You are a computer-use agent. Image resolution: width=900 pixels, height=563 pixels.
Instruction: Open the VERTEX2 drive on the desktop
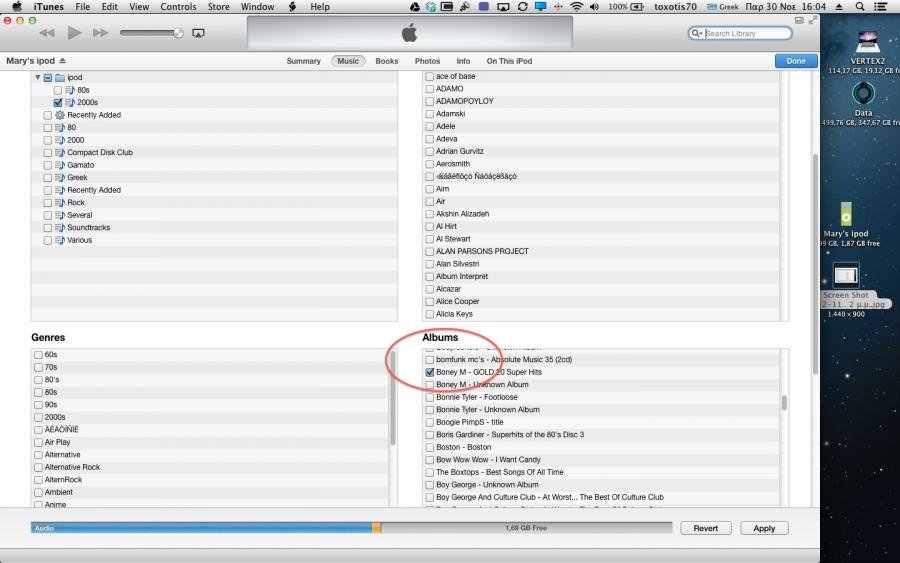pos(866,43)
